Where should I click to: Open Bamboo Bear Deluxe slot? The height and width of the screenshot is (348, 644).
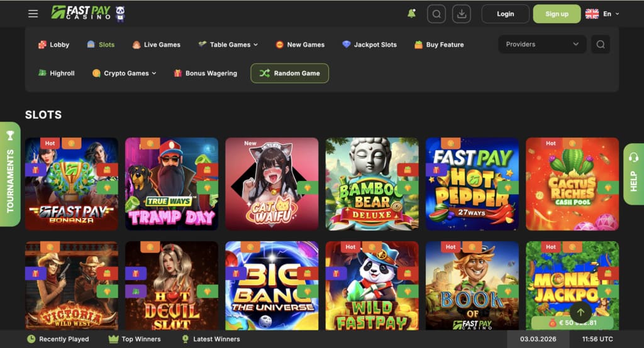tap(372, 184)
